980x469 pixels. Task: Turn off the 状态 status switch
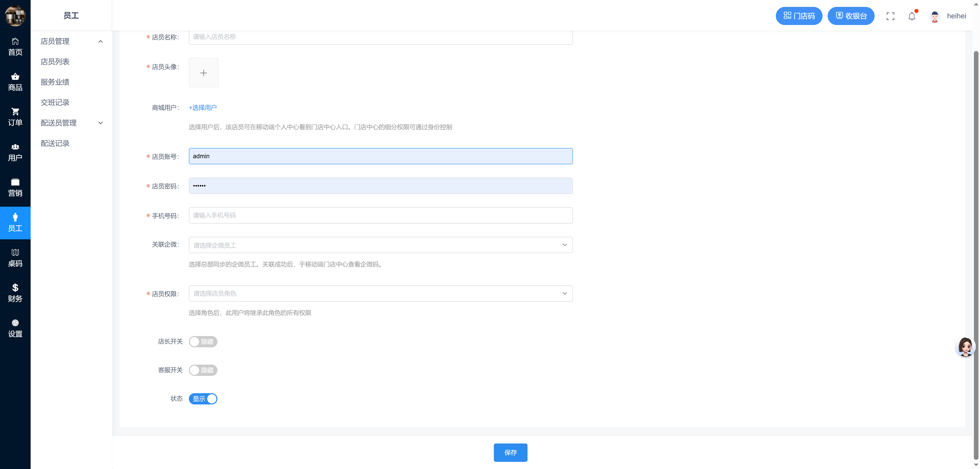[203, 399]
